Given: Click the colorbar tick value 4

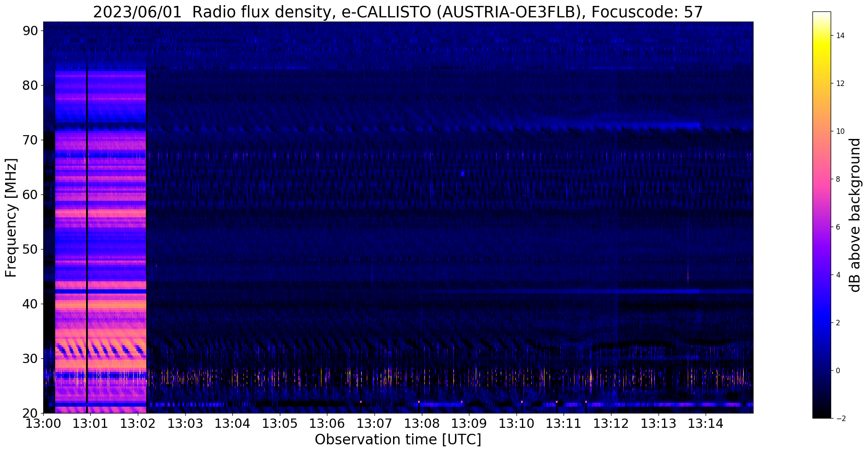Looking at the screenshot, I should [837, 275].
